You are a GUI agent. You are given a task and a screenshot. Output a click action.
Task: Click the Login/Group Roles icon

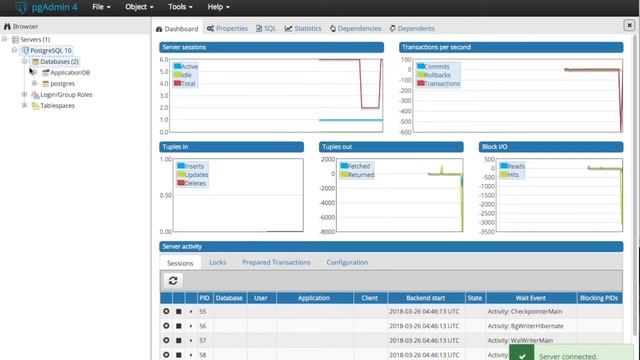(x=36, y=95)
